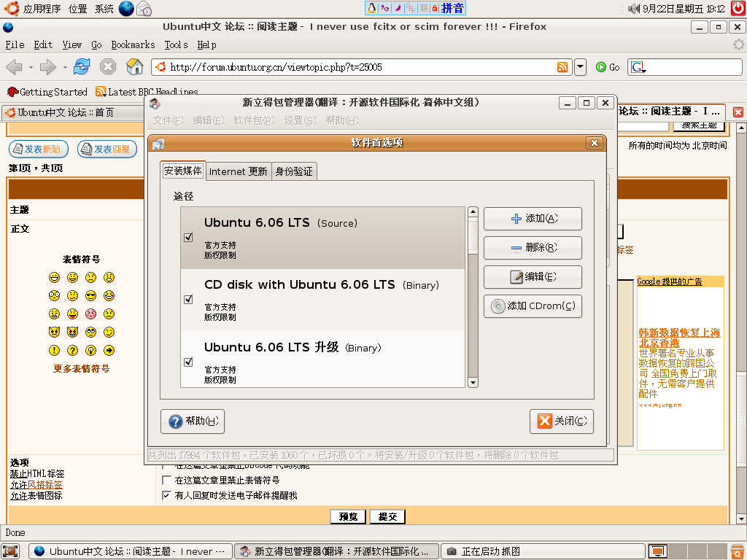The height and width of the screenshot is (560, 747).
Task: Click the down arrow of the sources list scrollbar
Action: (473, 382)
